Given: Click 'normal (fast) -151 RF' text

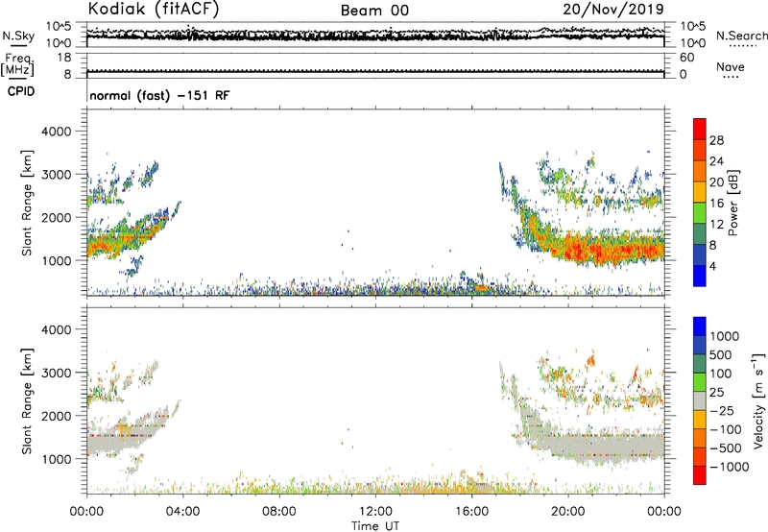Looking at the screenshot, I should [x=159, y=95].
